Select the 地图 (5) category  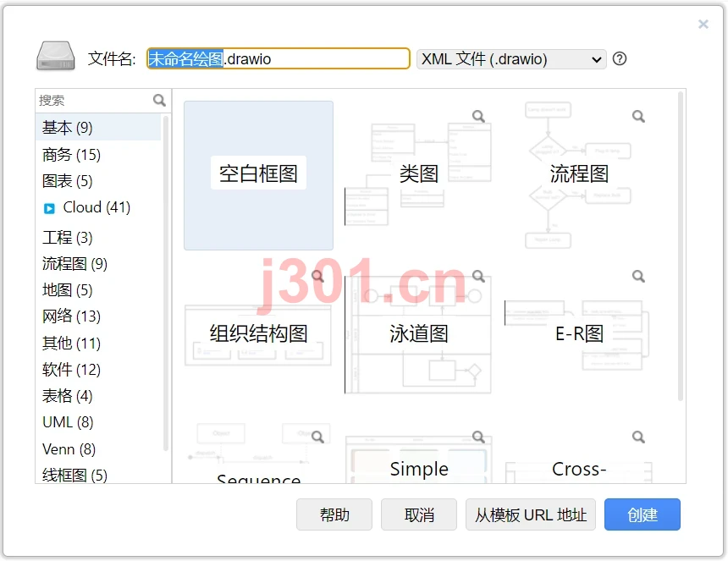click(x=98, y=290)
